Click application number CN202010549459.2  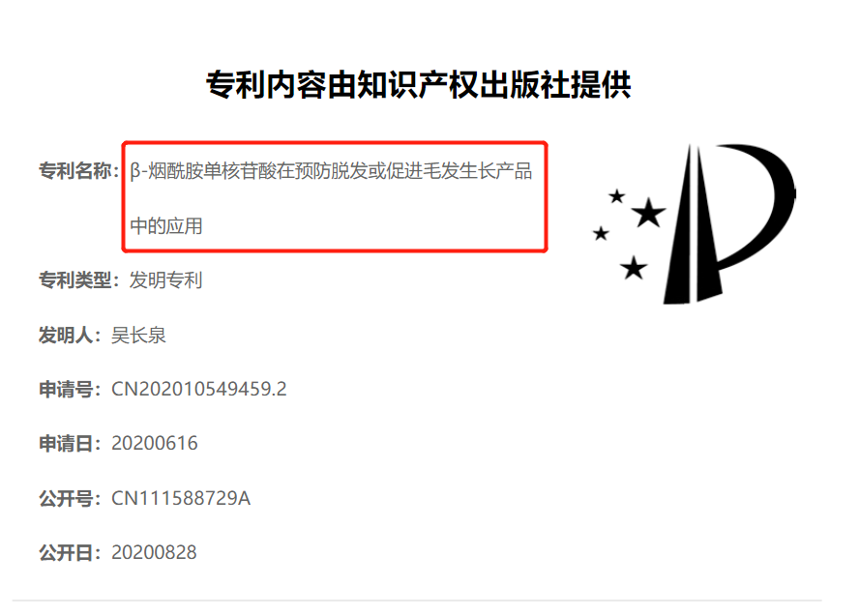[x=199, y=389]
